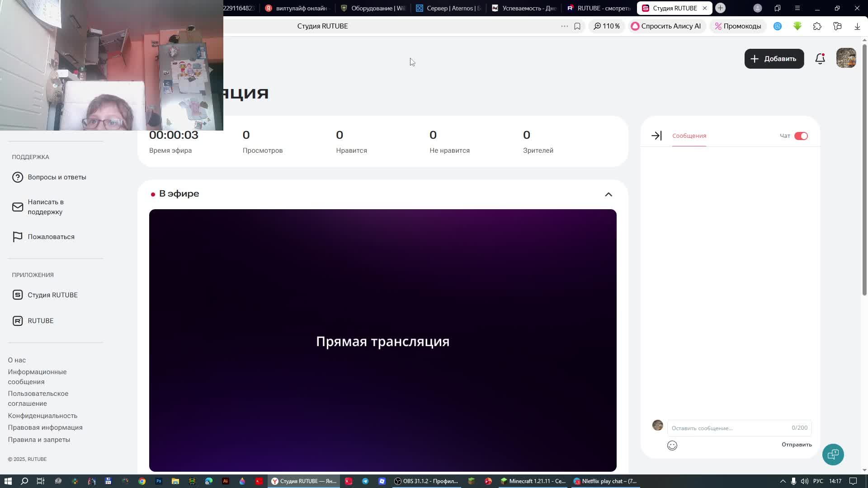Image resolution: width=868 pixels, height=488 pixels.
Task: Open the notifications bell icon
Action: point(820,59)
